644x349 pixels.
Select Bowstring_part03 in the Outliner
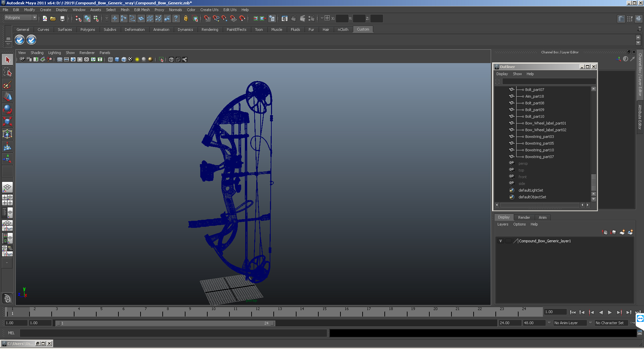(x=539, y=137)
